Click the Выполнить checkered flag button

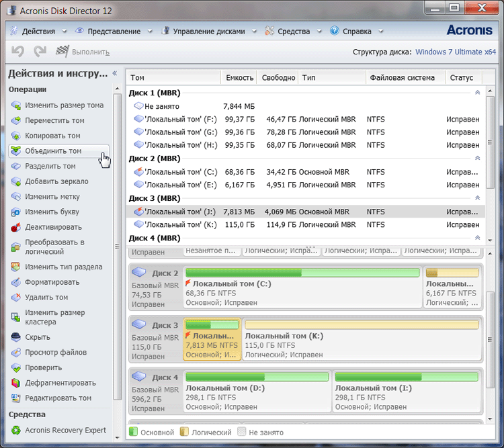[x=83, y=52]
